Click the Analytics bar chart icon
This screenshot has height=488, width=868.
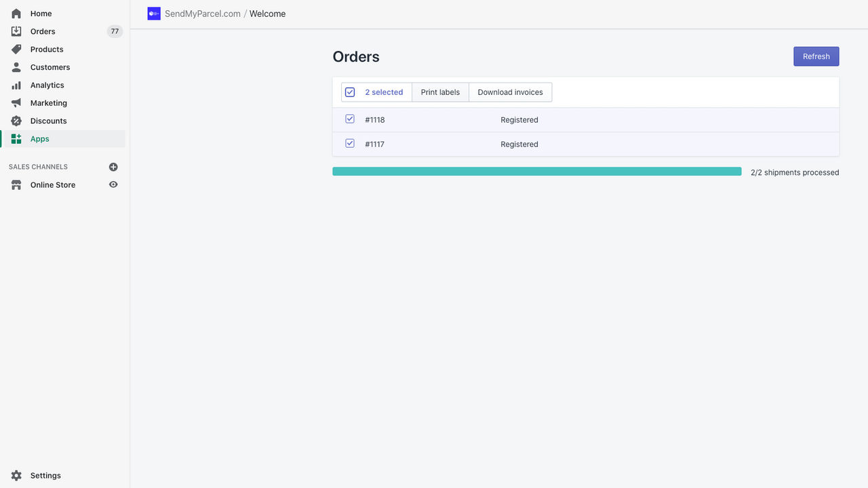point(16,85)
